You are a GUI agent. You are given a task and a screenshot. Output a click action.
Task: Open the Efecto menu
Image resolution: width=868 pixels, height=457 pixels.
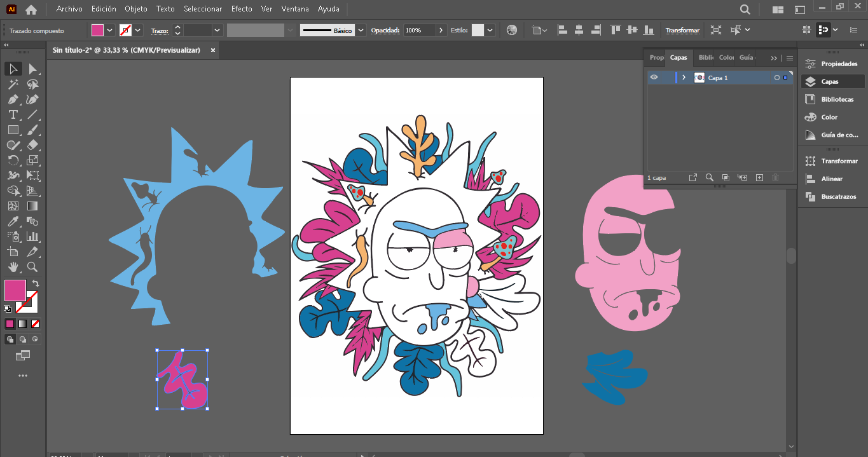pos(242,9)
